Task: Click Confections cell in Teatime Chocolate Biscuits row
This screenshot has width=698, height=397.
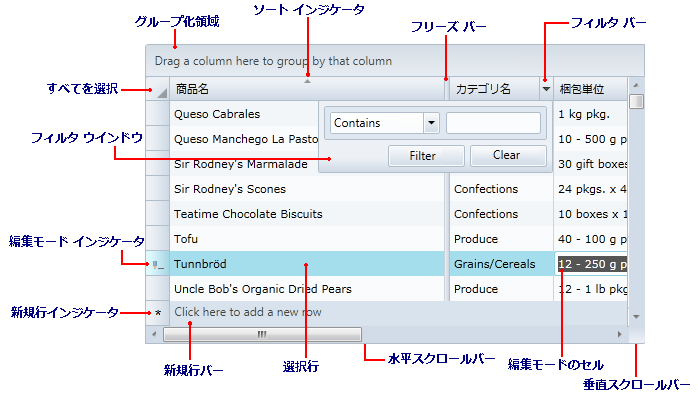Action: point(501,214)
